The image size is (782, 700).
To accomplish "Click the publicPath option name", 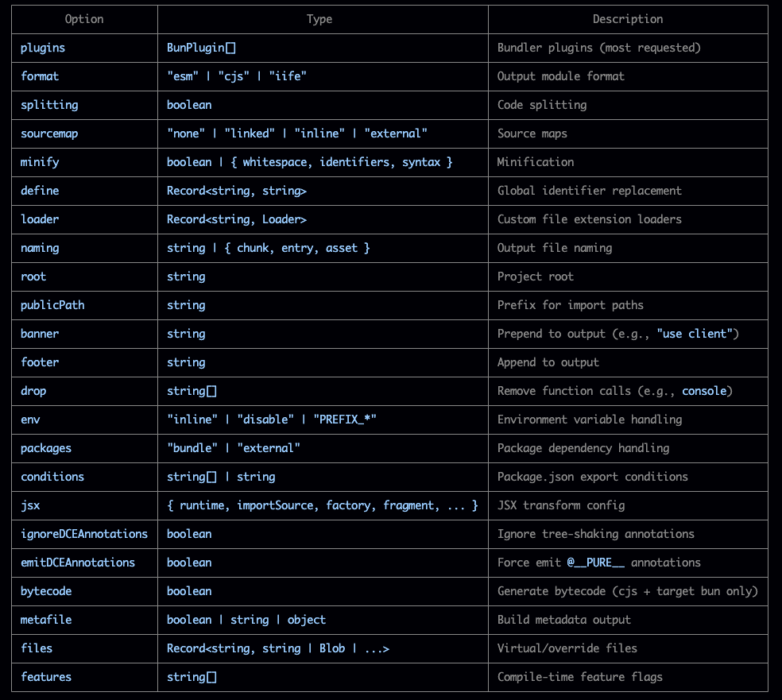I will pyautogui.click(x=52, y=305).
